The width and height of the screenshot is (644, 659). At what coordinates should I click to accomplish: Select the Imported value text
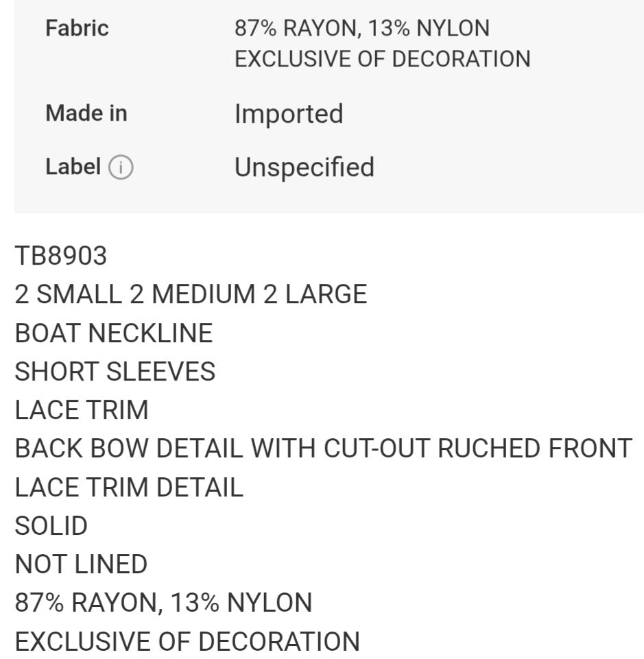(289, 113)
